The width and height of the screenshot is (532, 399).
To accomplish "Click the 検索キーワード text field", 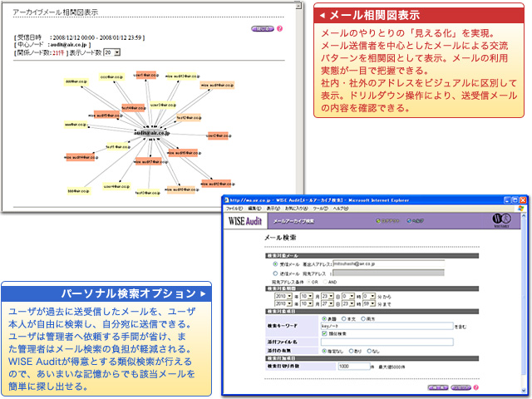I will tap(387, 326).
